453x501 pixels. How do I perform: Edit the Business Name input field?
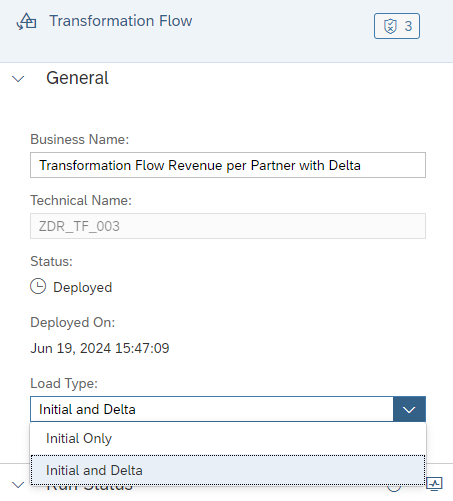pyautogui.click(x=228, y=165)
